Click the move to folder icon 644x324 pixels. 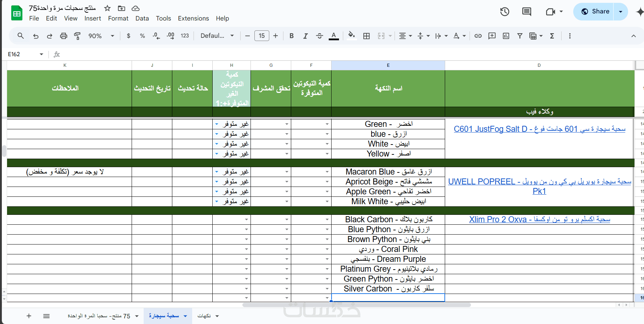click(x=121, y=8)
